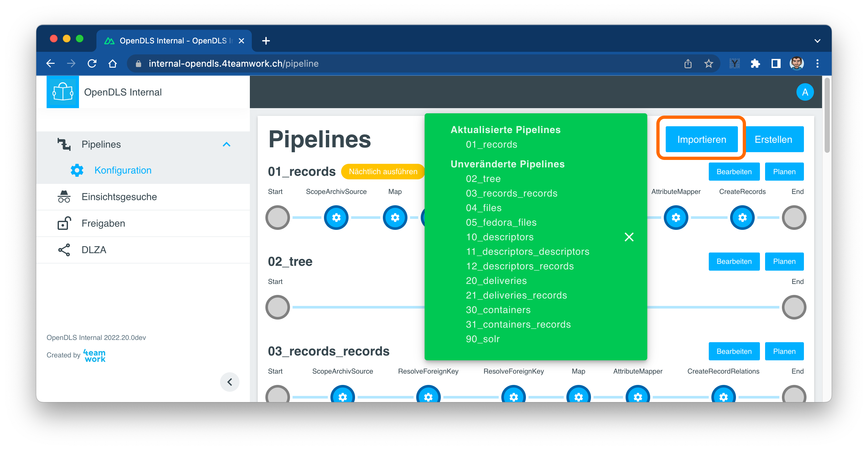Close the green notification with X
Viewport: 868px width, 450px height.
(x=629, y=237)
